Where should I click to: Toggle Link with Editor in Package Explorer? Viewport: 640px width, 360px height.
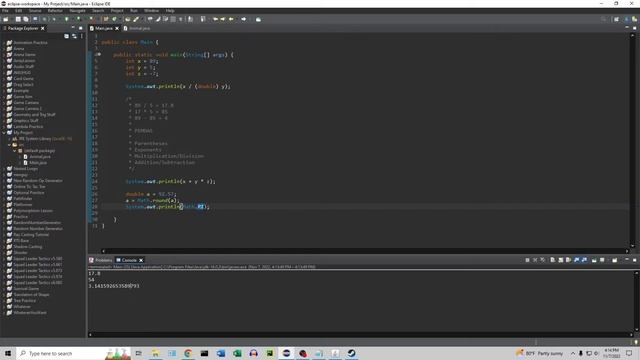point(74,36)
